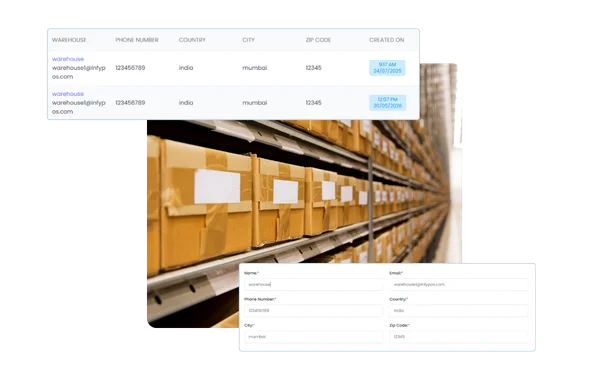This screenshot has width=600, height=380.
Task: Focus the Zip Code input field
Action: [x=458, y=337]
